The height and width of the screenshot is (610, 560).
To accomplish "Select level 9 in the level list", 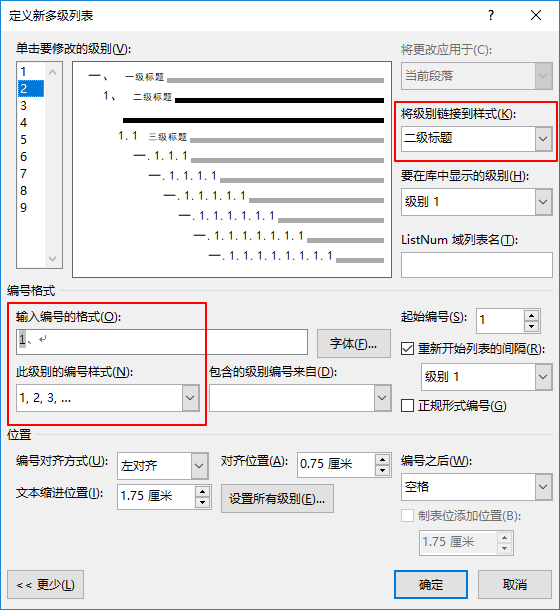I will 31,208.
